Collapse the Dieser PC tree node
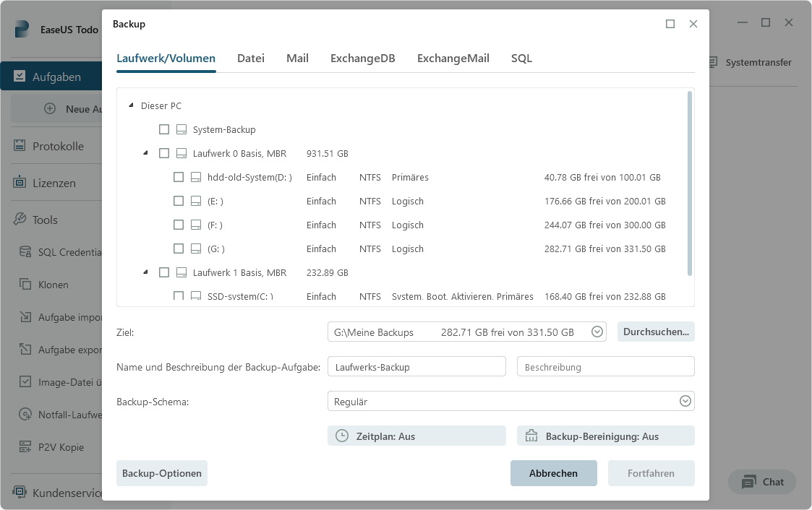The image size is (812, 510). (x=131, y=105)
